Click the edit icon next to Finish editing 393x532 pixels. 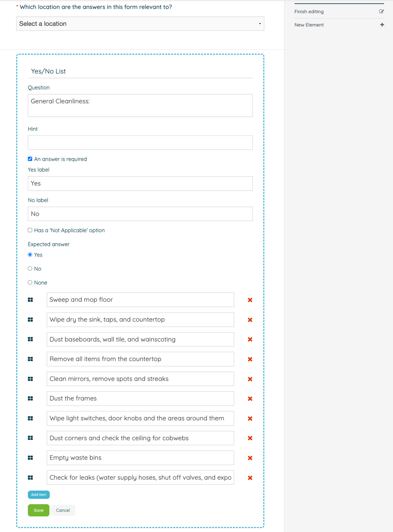click(382, 11)
